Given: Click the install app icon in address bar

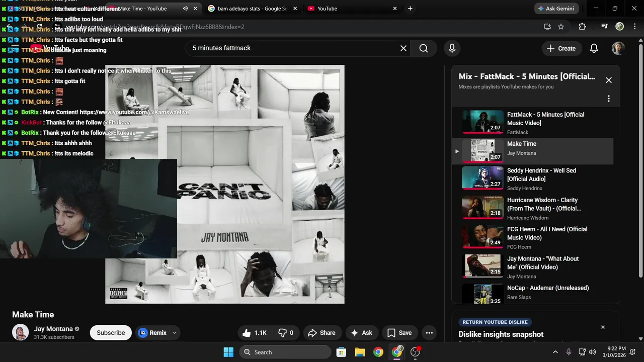Looking at the screenshot, I should [x=547, y=27].
